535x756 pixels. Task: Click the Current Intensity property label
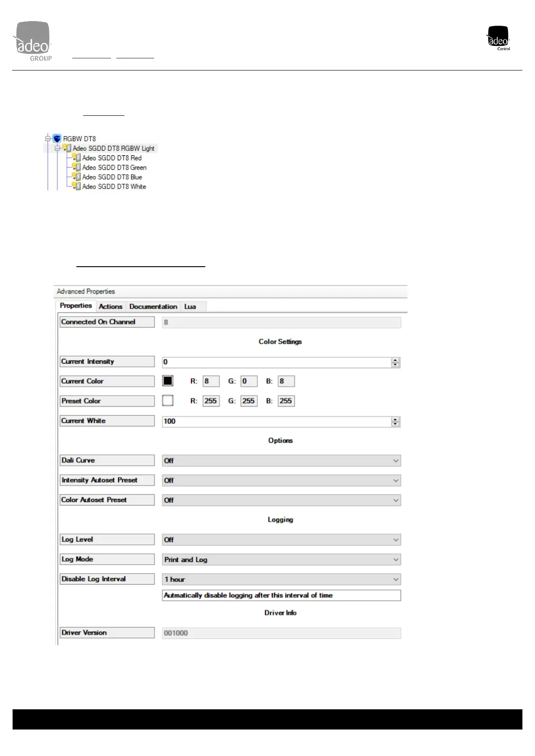(x=107, y=361)
